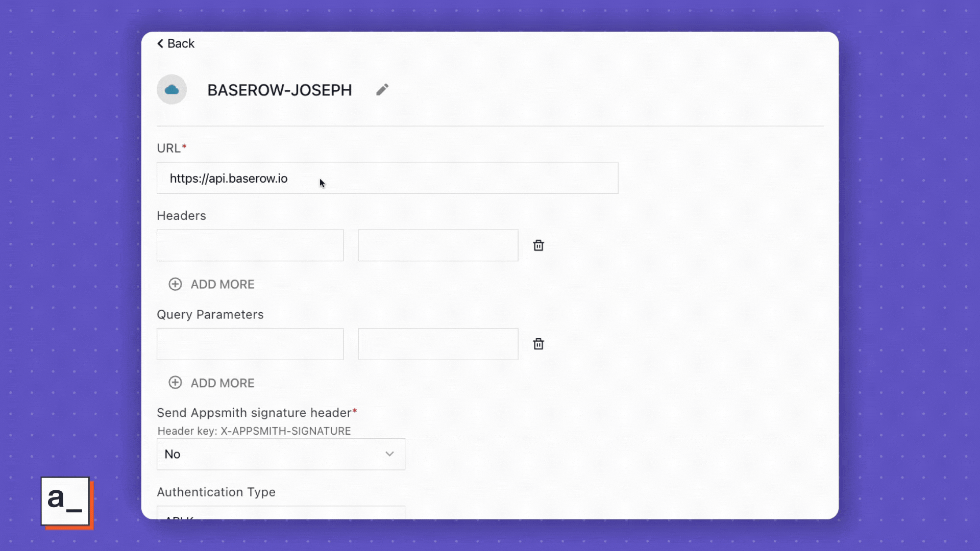Click the Appsmith logo in the corner

click(x=65, y=502)
